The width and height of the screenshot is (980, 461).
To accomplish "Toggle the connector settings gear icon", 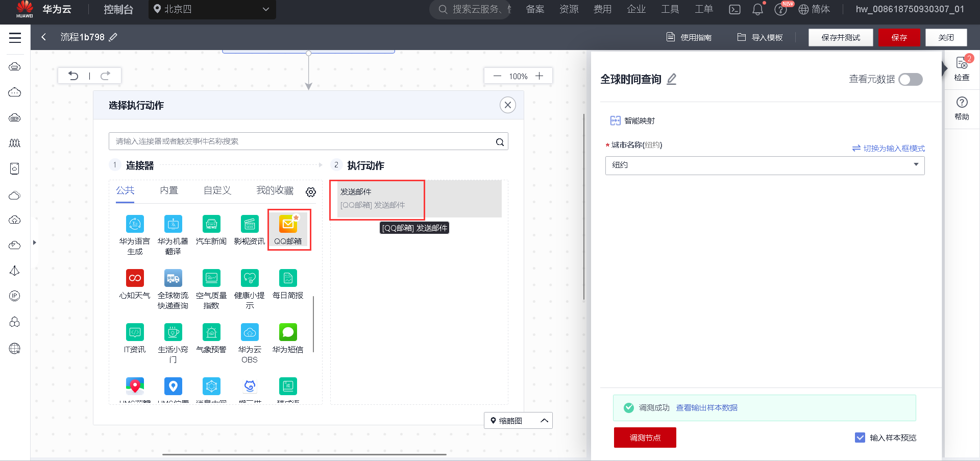I will pyautogui.click(x=310, y=192).
